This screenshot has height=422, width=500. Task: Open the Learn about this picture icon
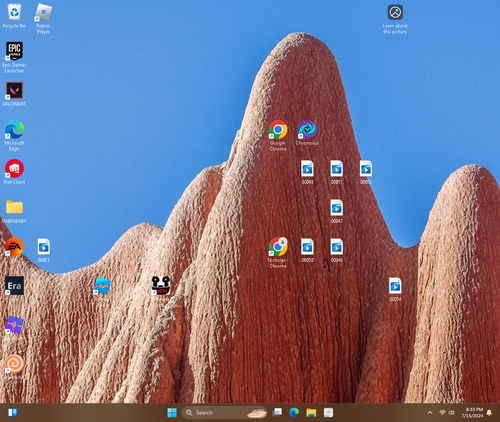[x=395, y=19]
